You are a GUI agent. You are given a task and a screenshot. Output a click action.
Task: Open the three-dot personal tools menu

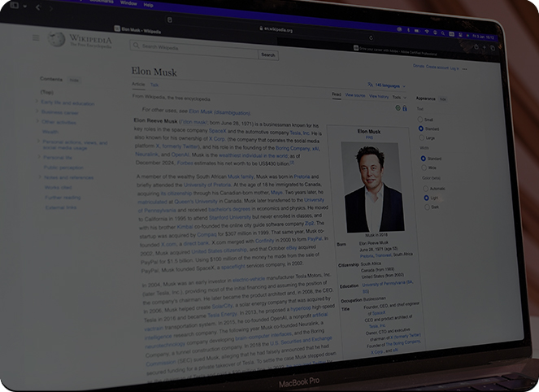465,69
